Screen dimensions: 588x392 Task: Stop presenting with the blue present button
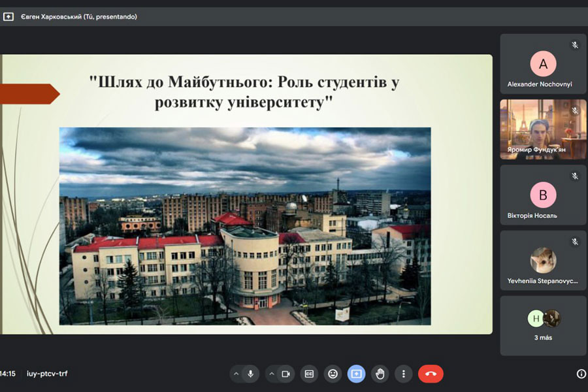tap(356, 374)
